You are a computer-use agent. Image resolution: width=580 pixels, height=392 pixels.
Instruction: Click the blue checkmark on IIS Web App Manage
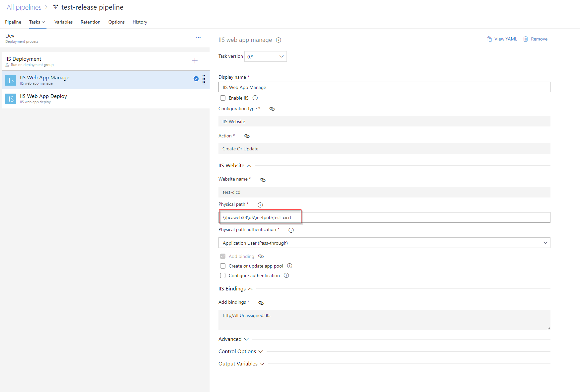click(196, 79)
